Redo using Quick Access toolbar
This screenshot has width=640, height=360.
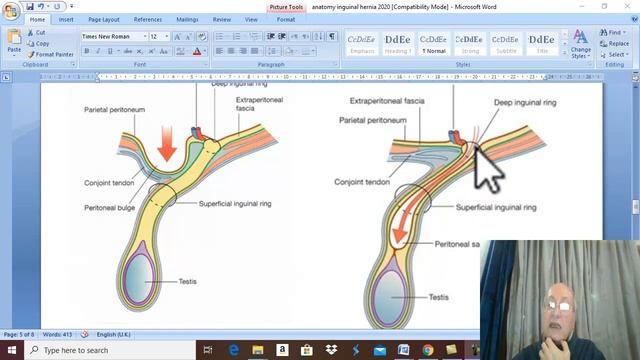57,7
